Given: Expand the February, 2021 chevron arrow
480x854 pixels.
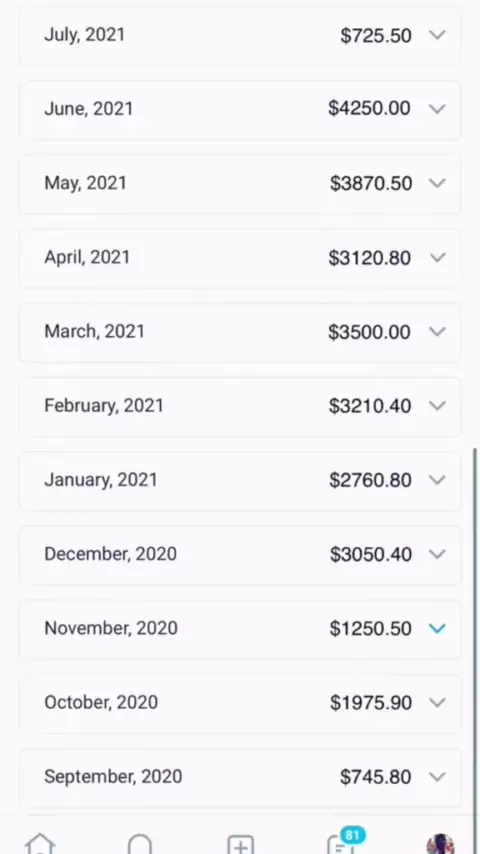Looking at the screenshot, I should pos(438,405).
